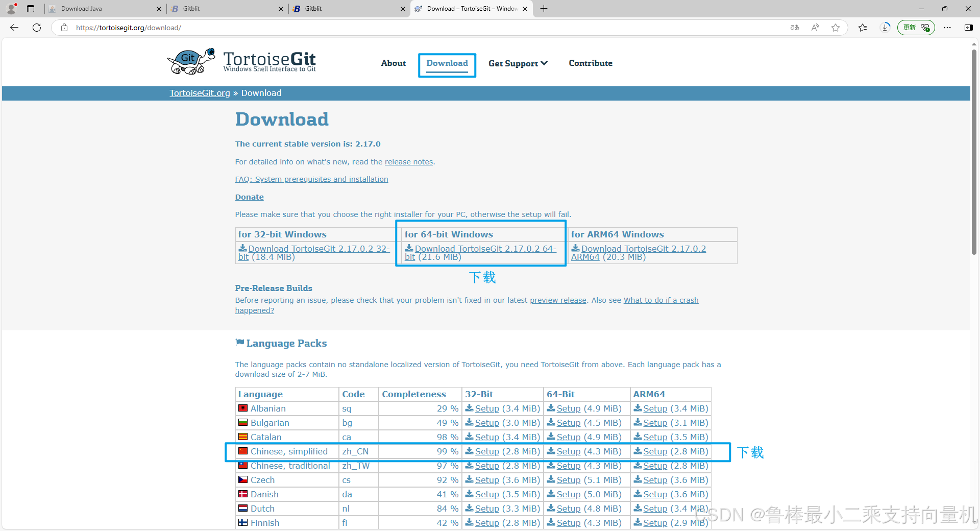Image resolution: width=980 pixels, height=531 pixels.
Task: Open the split screen icon
Action: [x=969, y=28]
